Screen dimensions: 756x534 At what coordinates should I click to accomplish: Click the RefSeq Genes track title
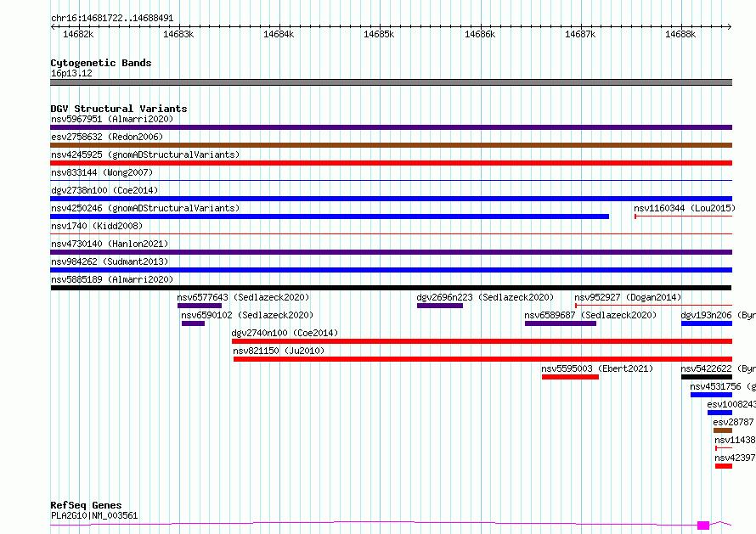click(x=86, y=505)
